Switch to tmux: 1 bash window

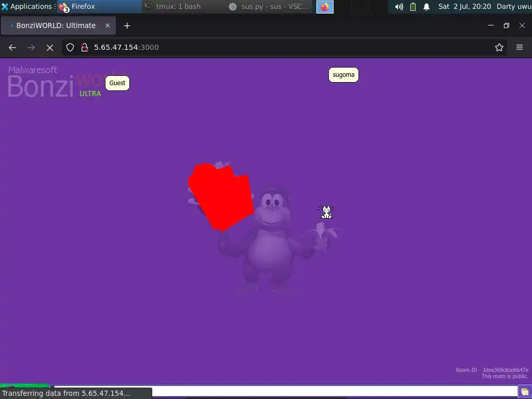pyautogui.click(x=184, y=6)
